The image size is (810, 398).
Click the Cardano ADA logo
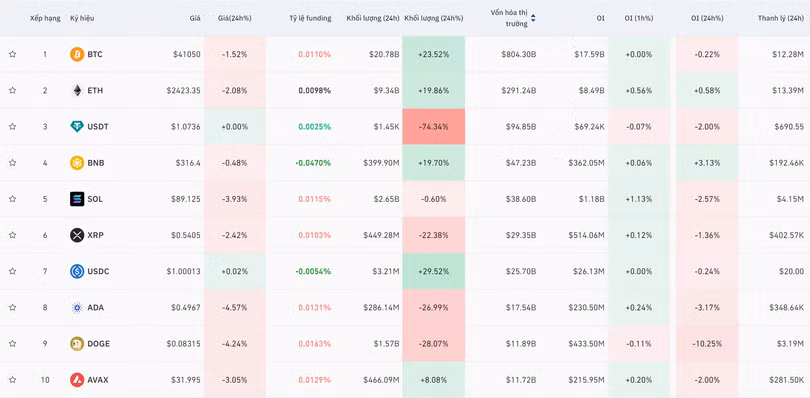77,308
